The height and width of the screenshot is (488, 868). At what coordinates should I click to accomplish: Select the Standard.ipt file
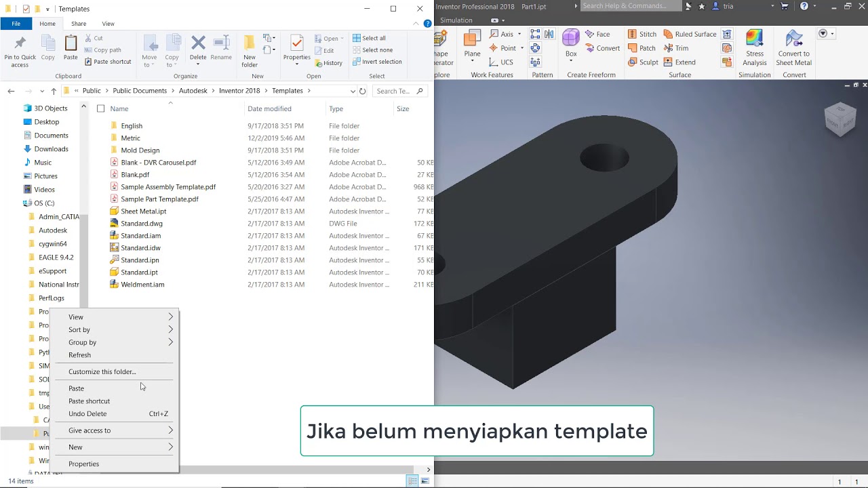click(x=139, y=272)
